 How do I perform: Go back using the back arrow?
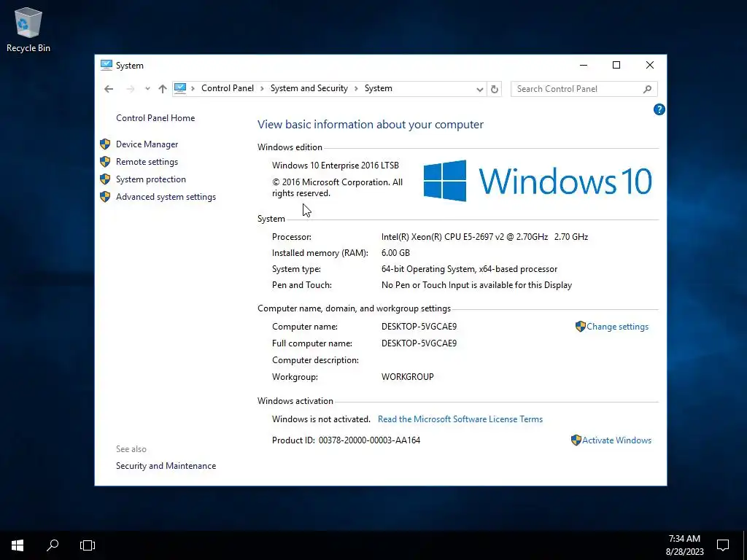(x=109, y=88)
